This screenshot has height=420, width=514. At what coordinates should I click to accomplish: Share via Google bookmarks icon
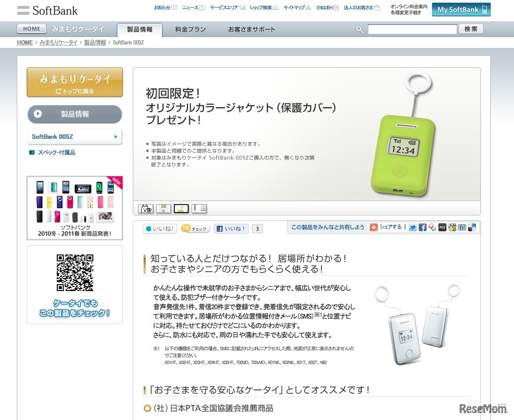pyautogui.click(x=452, y=227)
